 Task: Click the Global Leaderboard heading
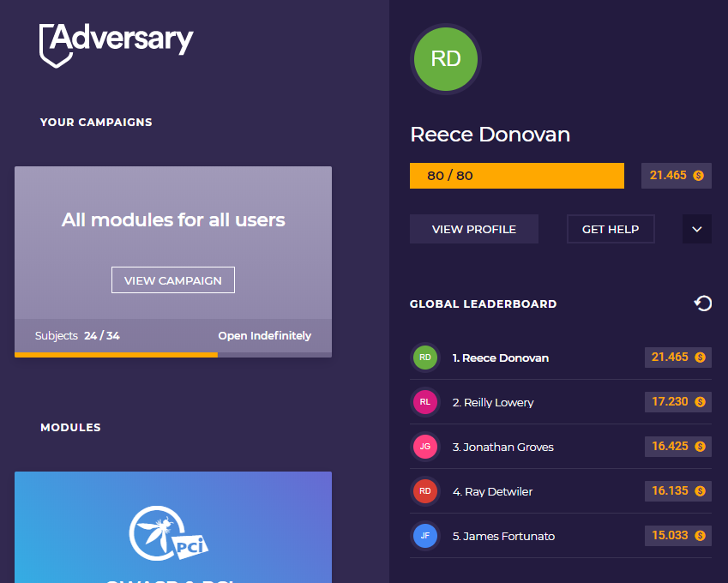coord(483,304)
